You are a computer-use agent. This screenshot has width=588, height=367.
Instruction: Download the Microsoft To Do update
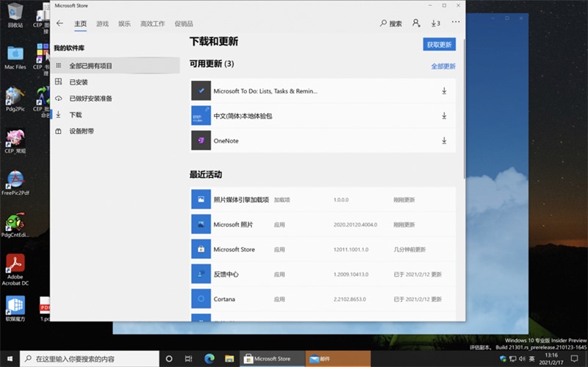(444, 90)
